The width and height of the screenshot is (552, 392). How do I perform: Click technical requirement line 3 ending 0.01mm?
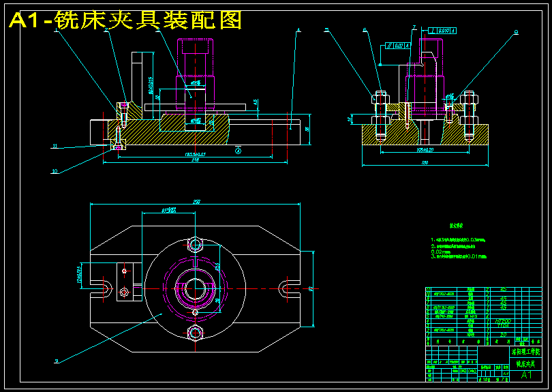pyautogui.click(x=459, y=256)
